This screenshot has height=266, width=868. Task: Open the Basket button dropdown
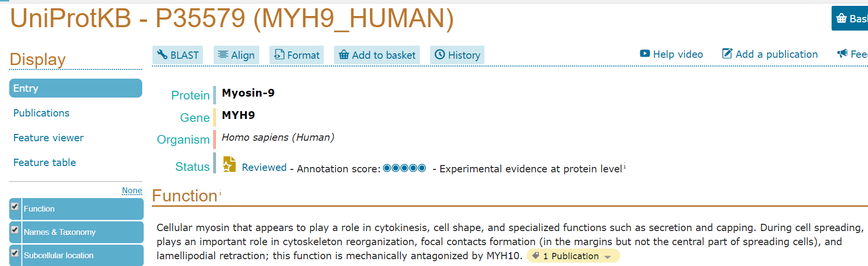[x=850, y=18]
